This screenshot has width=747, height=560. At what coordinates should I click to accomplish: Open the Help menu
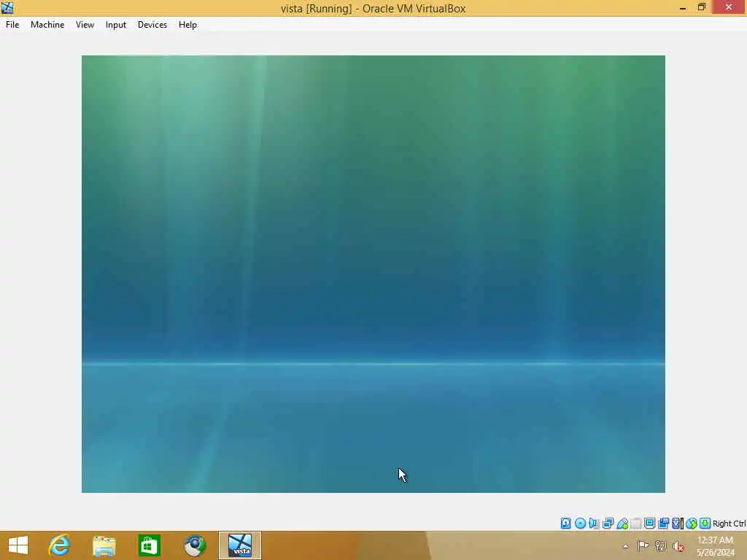pyautogui.click(x=187, y=25)
